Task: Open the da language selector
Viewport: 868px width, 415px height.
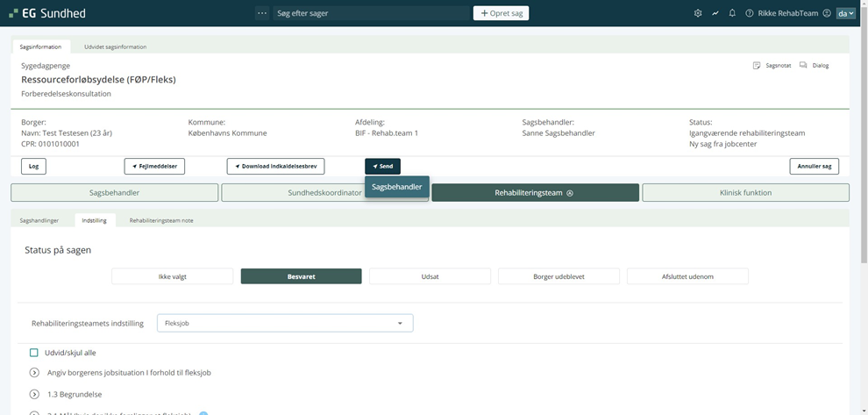Action: 845,13
